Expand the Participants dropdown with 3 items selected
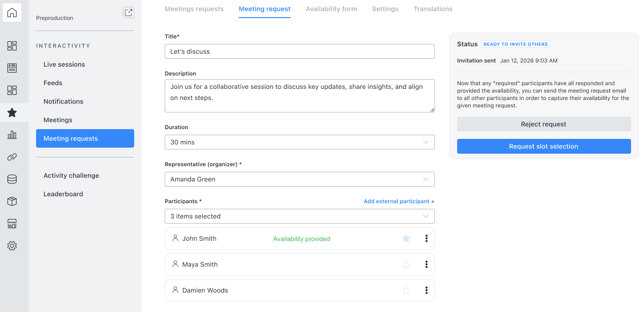Screen dimensions: 644x312 coord(300,216)
